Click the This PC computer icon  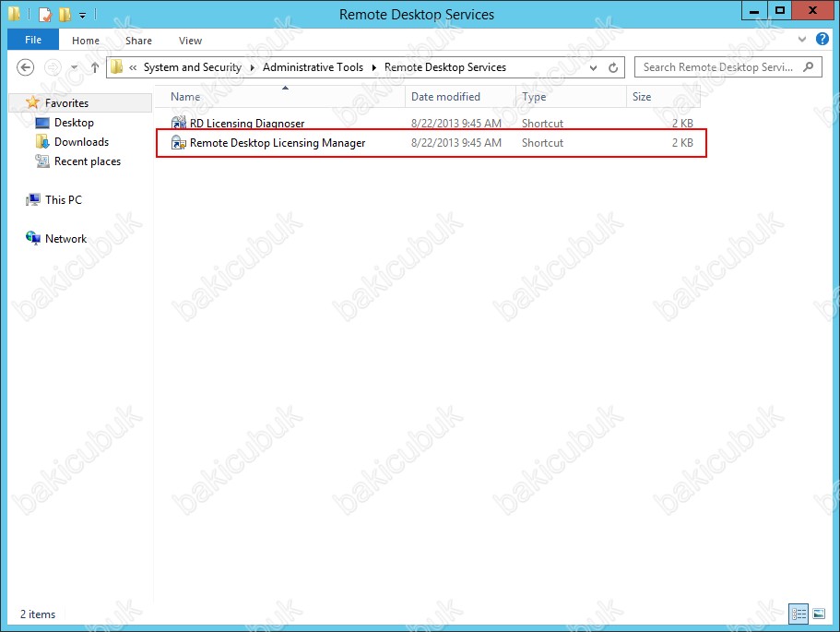[x=32, y=200]
